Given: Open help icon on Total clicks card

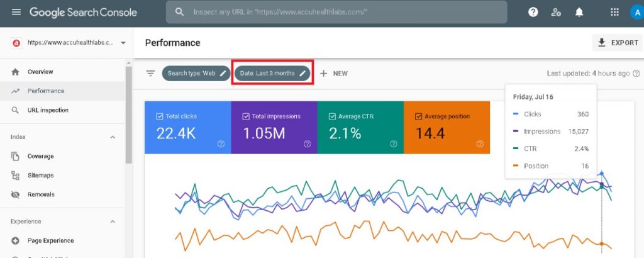Looking at the screenshot, I should pyautogui.click(x=221, y=144).
